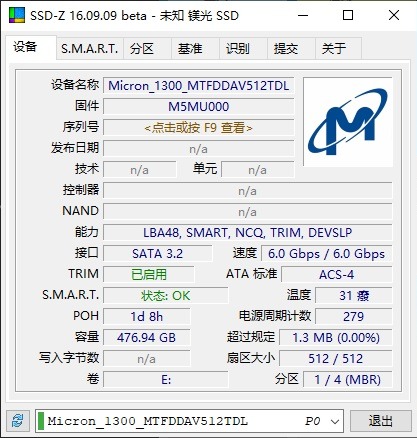This screenshot has height=438, width=417.
Task: Open the device selection dropdown arrow
Action: click(x=335, y=421)
